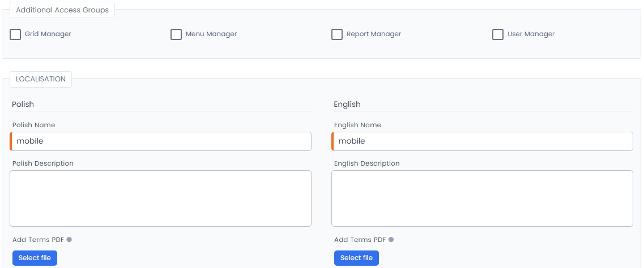644x268 pixels.
Task: Click the Polish Description label
Action: [43, 163]
